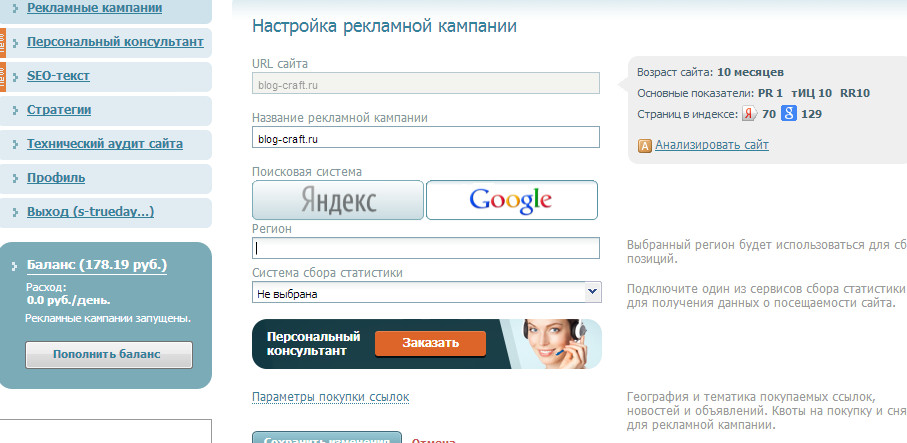The height and width of the screenshot is (443, 907).
Task: Open Система сбора статистики dropdown
Action: click(427, 292)
